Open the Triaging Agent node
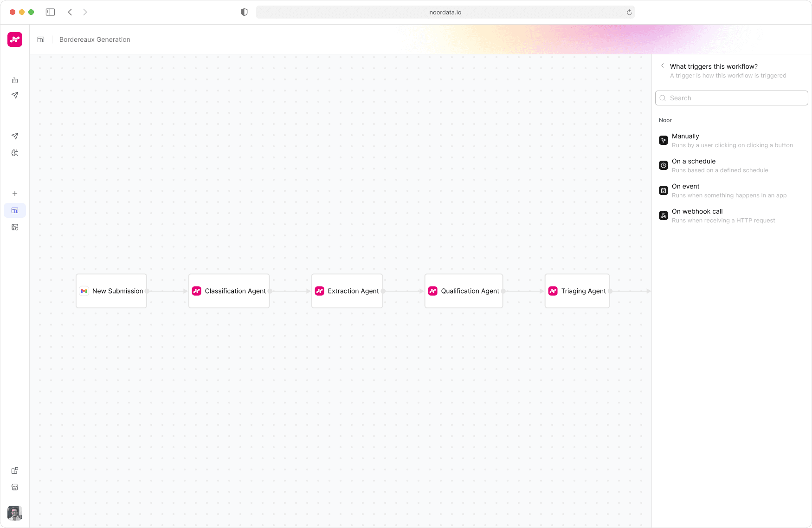This screenshot has width=812, height=528. [x=577, y=291]
